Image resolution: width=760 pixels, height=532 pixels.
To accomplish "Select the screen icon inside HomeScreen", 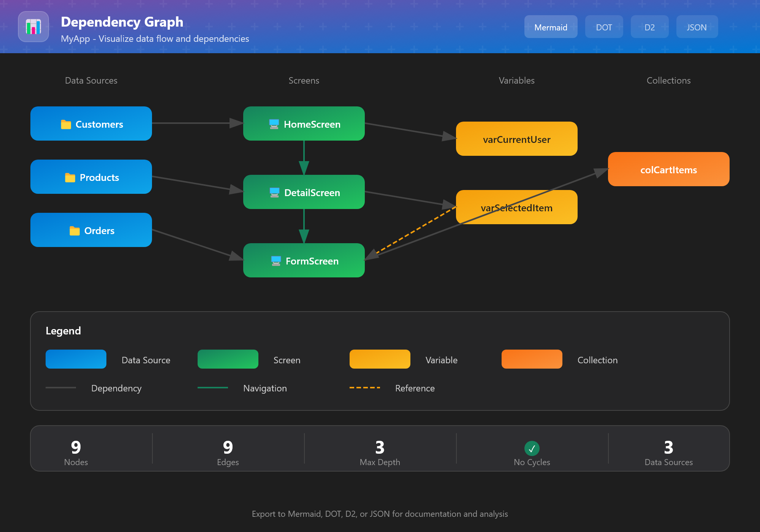I will click(x=274, y=124).
